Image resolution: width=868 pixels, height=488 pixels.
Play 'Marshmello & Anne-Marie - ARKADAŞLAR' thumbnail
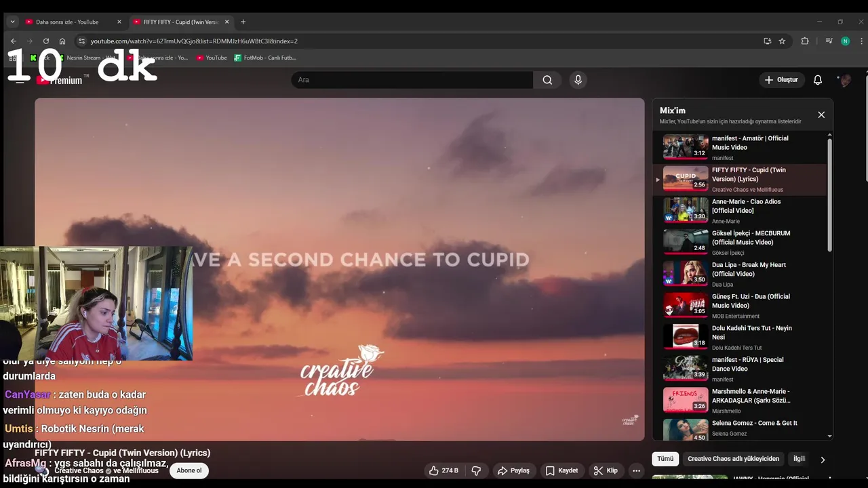point(686,401)
